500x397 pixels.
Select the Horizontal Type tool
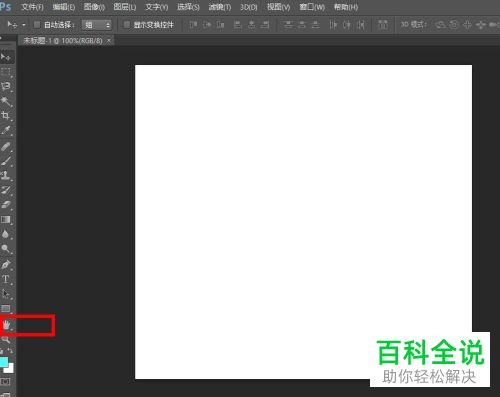coord(6,279)
